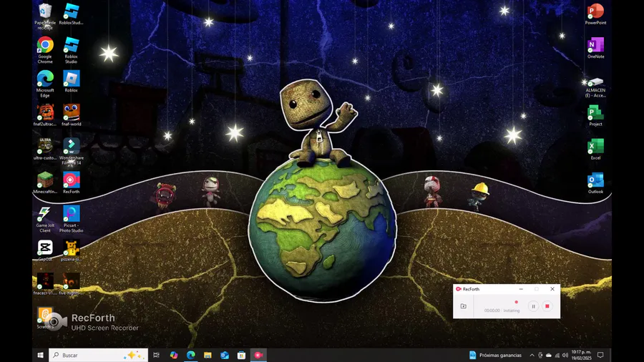Select the fnaf-world desktop icon
The height and width of the screenshot is (362, 644).
coord(71,115)
